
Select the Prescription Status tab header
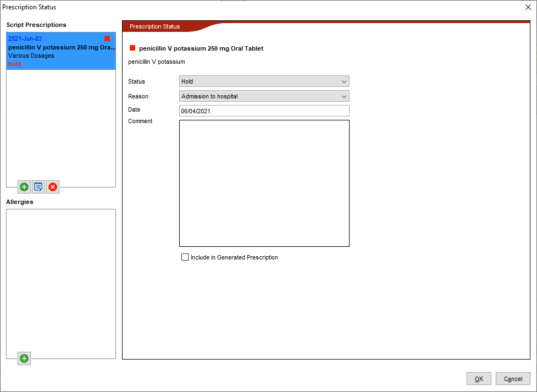[155, 27]
